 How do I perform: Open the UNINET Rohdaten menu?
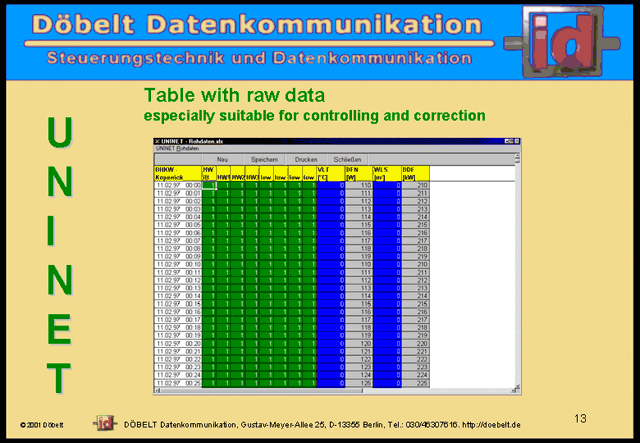[178, 149]
